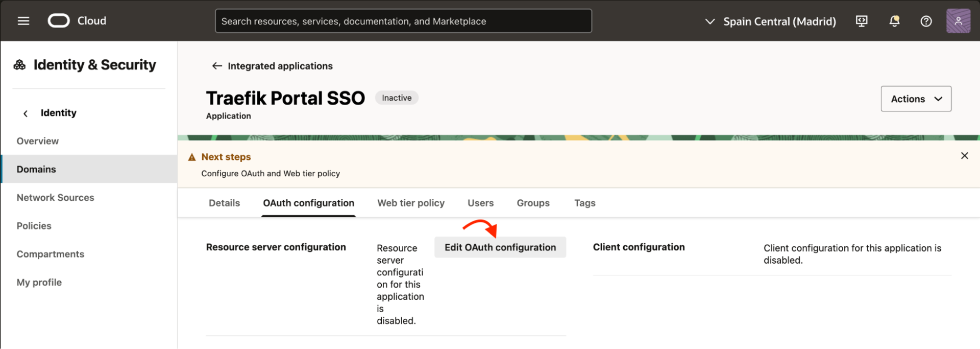Viewport: 980px width, 349px height.
Task: Switch to the Details tab
Action: click(x=224, y=203)
